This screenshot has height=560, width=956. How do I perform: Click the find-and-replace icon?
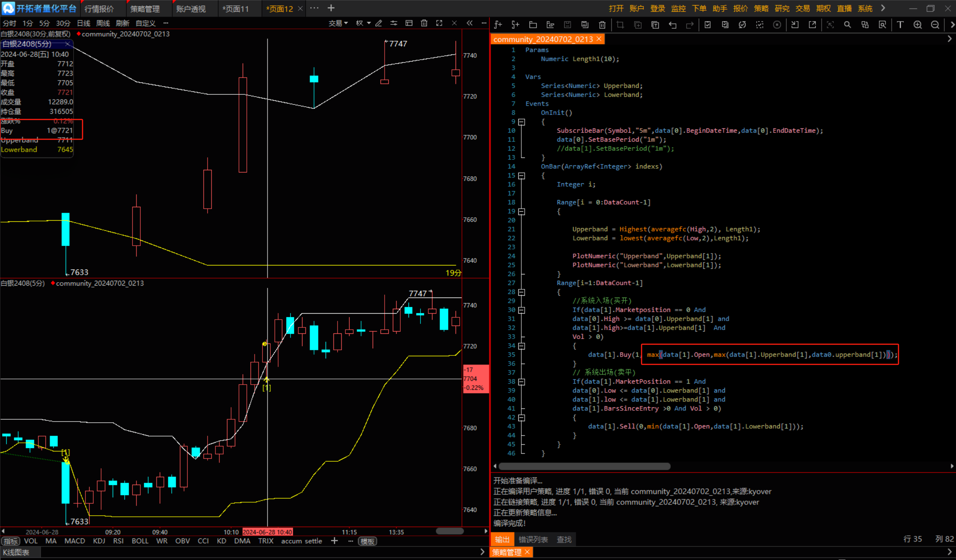point(865,25)
